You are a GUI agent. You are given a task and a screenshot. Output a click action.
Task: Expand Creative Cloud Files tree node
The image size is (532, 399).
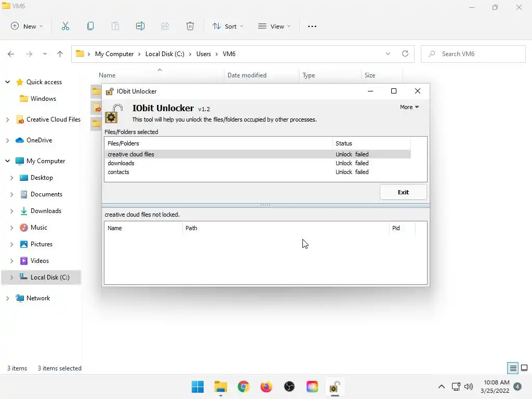coord(7,119)
